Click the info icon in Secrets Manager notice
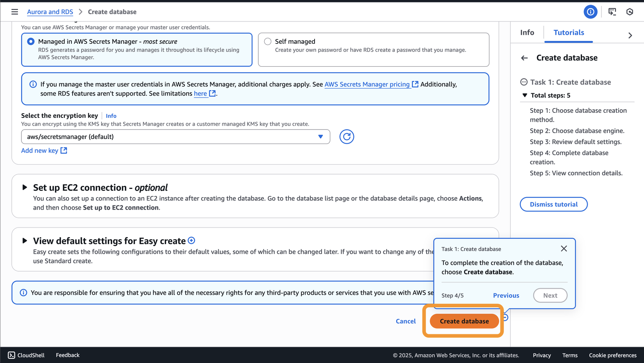 (33, 84)
